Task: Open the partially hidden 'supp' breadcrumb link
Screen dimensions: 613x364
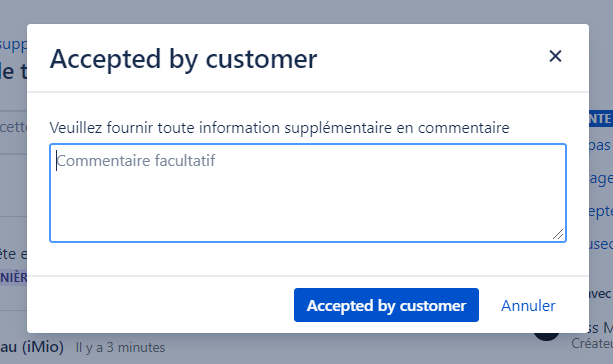Action: [x=13, y=45]
